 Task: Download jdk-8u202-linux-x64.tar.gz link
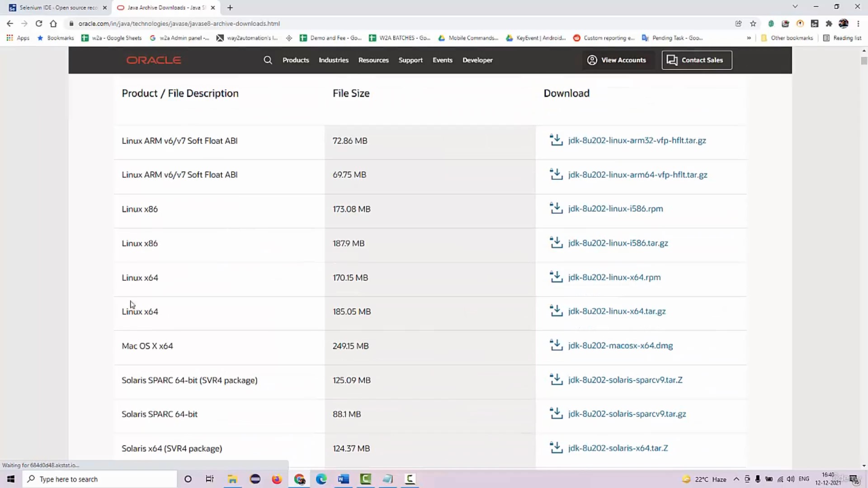point(617,311)
